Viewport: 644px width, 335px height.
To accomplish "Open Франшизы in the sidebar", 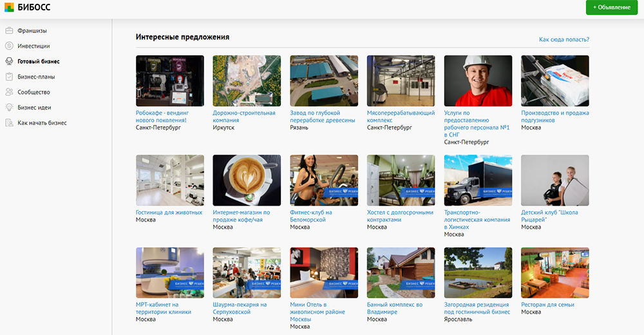I will point(32,31).
